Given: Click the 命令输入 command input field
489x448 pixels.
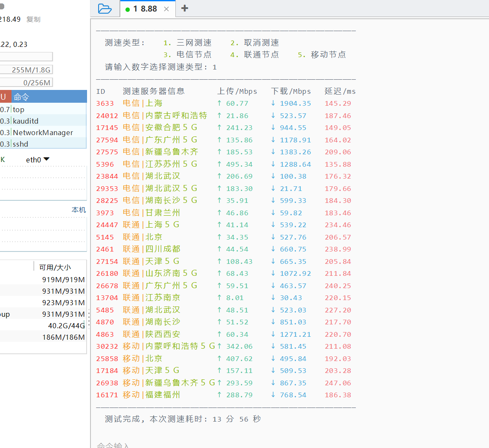Looking at the screenshot, I should point(113,445).
